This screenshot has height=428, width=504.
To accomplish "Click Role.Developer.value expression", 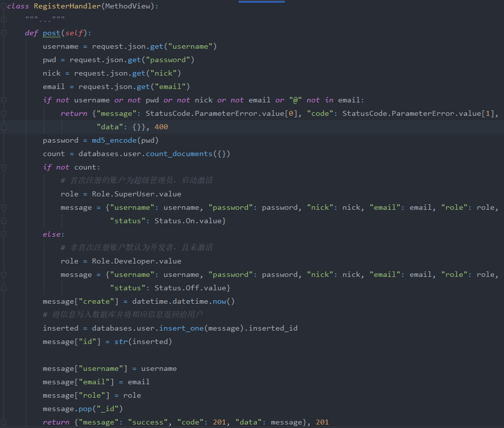I will click(x=136, y=261).
